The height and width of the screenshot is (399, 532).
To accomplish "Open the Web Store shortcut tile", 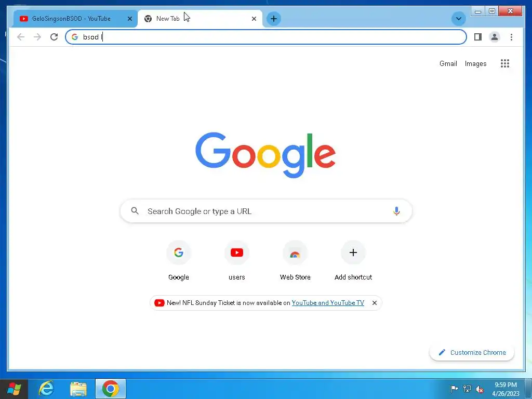I will 295,261.
